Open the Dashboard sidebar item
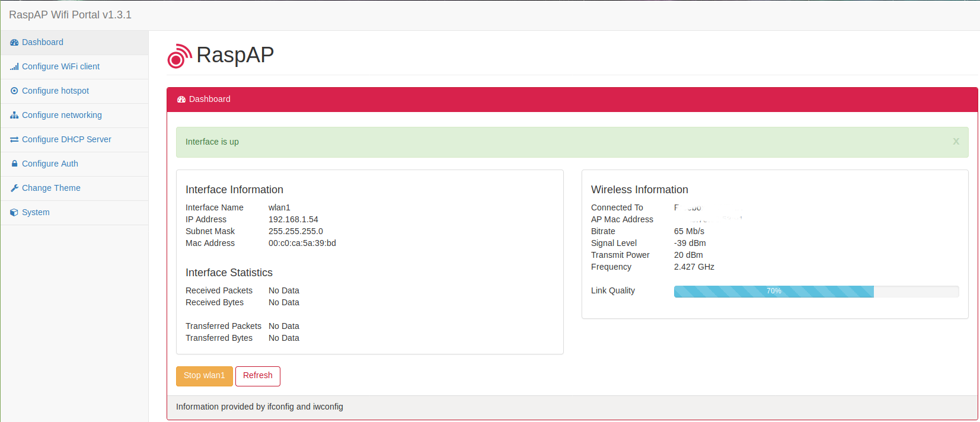 point(75,43)
